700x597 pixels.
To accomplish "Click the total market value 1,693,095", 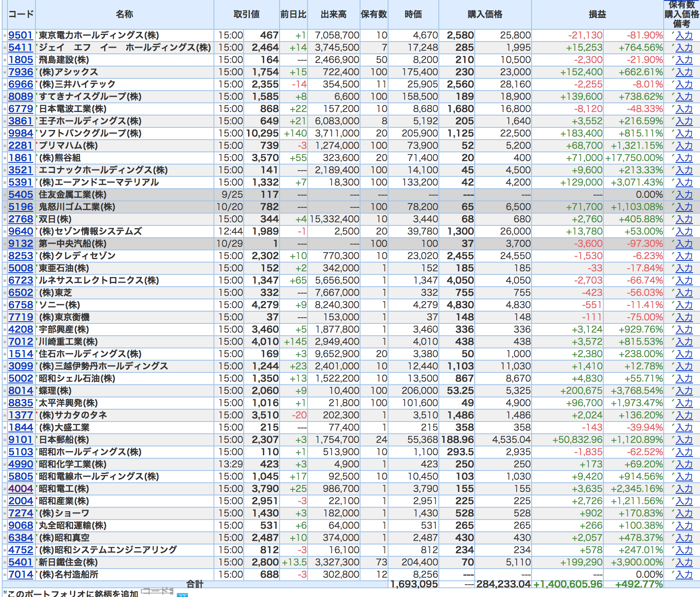I will 414,584.
